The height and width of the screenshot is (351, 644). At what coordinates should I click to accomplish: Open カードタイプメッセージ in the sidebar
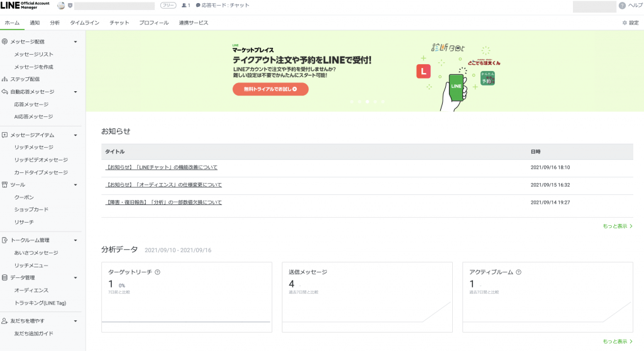[41, 172]
